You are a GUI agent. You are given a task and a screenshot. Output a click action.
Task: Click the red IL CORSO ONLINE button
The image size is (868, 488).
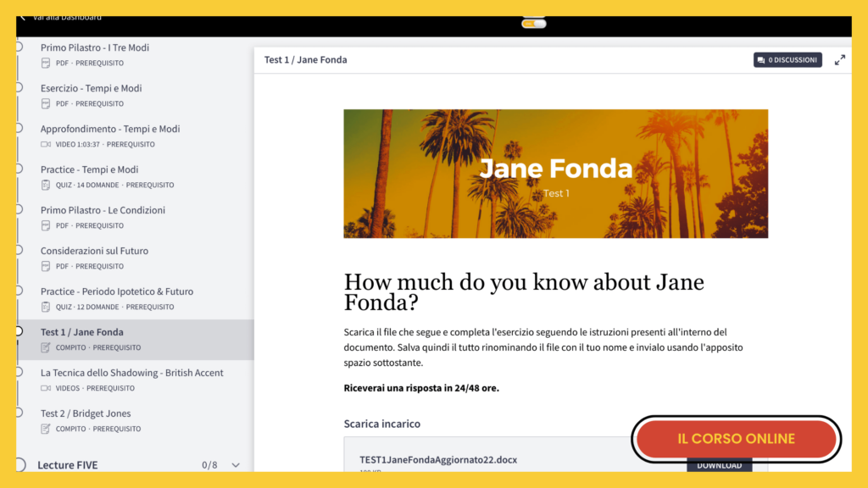pos(737,439)
